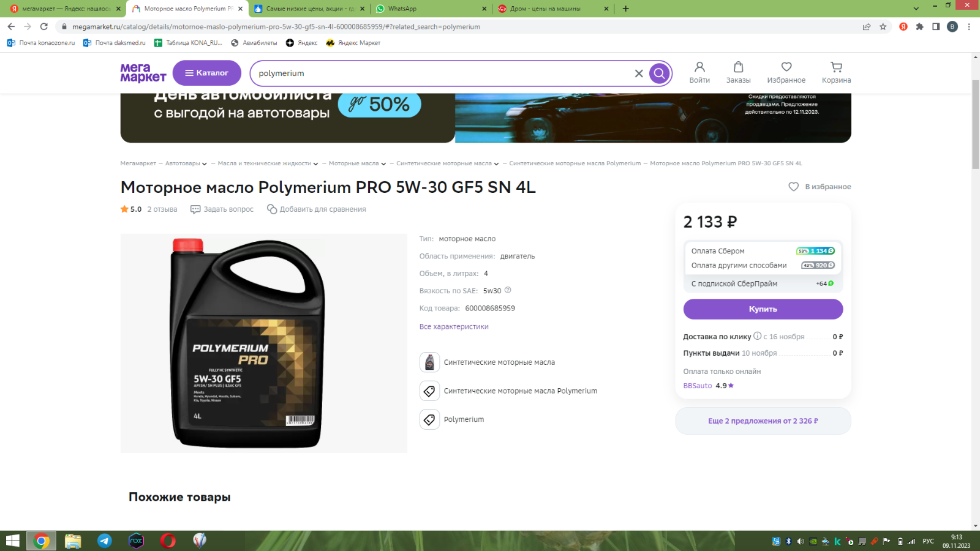Expand Автотовары breadcrumb dropdown
Viewport: 980px width, 551px height.
coord(204,164)
